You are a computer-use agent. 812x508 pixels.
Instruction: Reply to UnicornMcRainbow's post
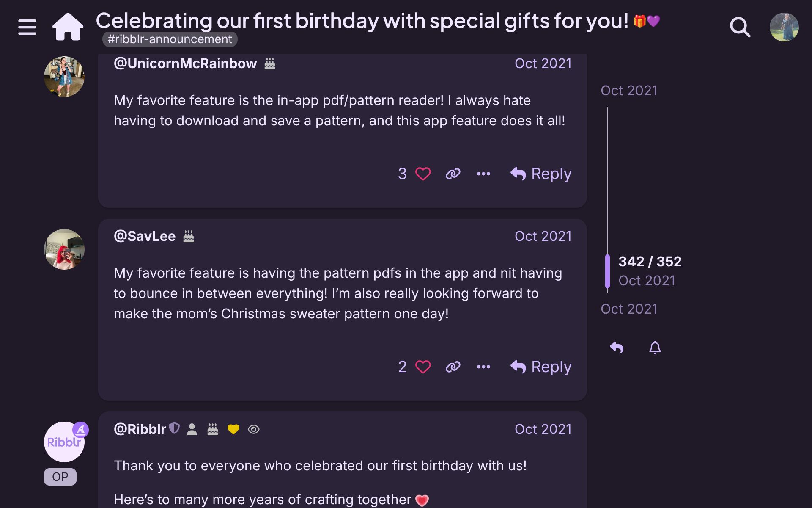click(x=541, y=174)
